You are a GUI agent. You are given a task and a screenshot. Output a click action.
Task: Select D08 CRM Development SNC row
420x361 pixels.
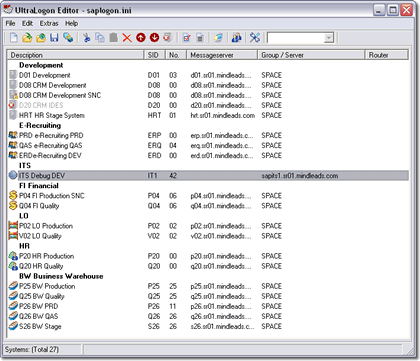click(x=60, y=95)
